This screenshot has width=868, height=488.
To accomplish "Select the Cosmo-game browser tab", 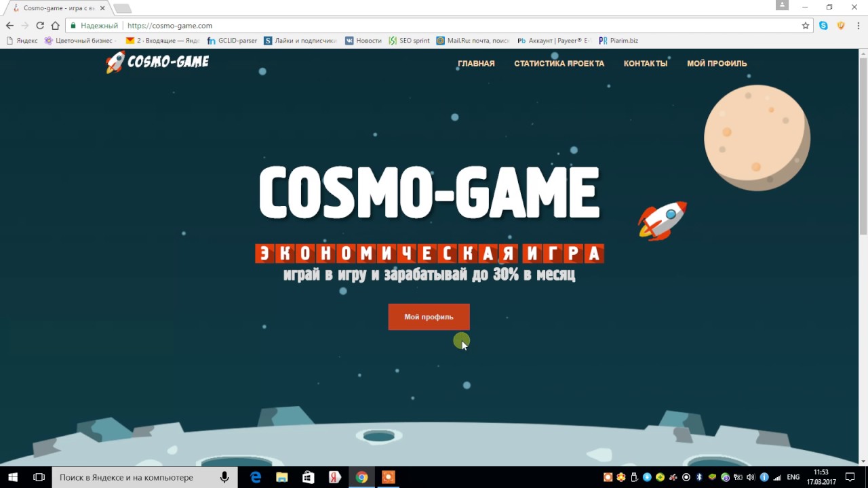I will click(58, 8).
